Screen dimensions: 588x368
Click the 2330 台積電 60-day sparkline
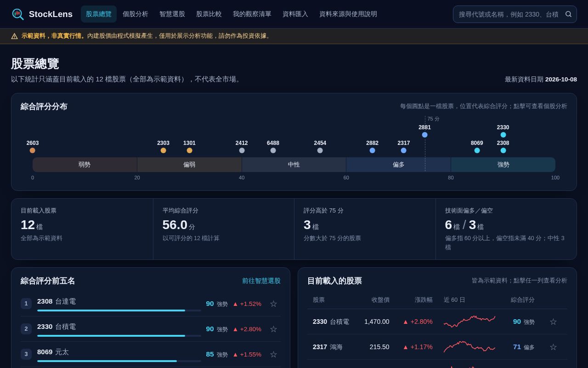click(469, 322)
